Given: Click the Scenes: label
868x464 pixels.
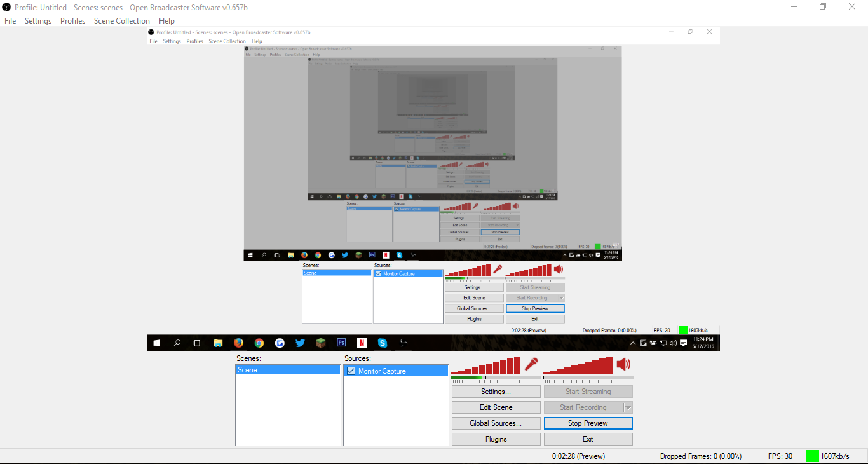Looking at the screenshot, I should coord(248,358).
